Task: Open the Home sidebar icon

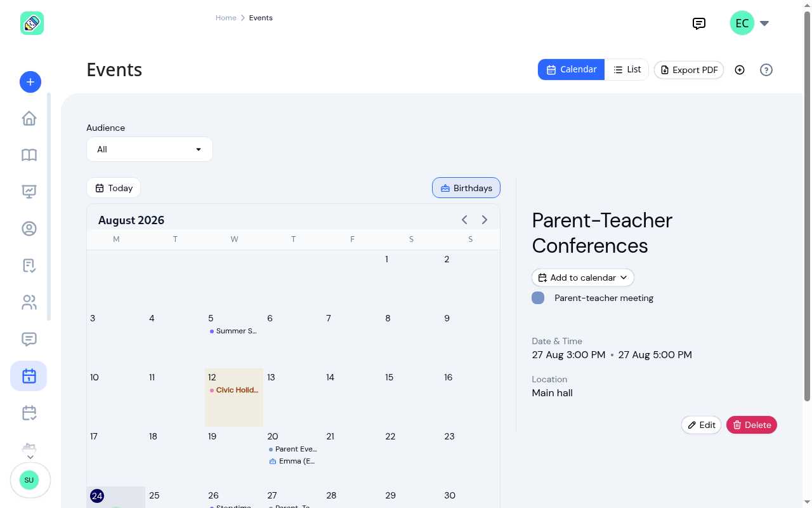Action: pos(29,118)
